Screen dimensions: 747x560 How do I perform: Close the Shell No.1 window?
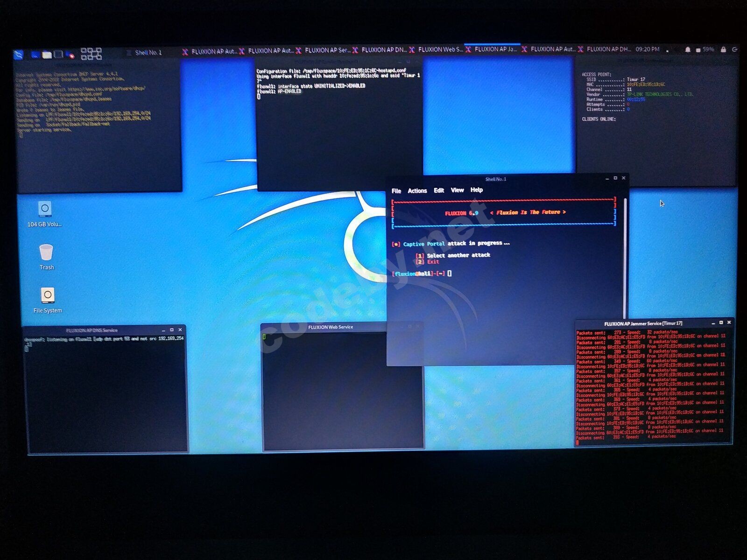pos(624,178)
